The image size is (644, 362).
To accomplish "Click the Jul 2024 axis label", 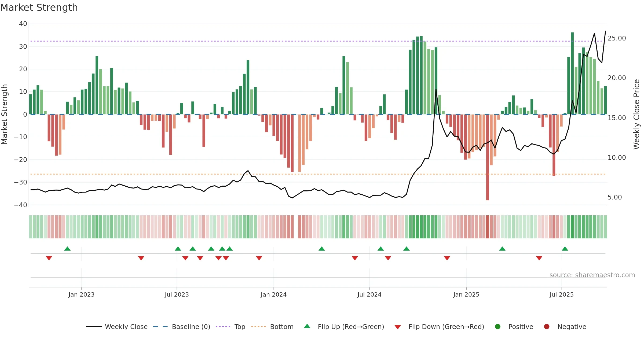I will [369, 294].
